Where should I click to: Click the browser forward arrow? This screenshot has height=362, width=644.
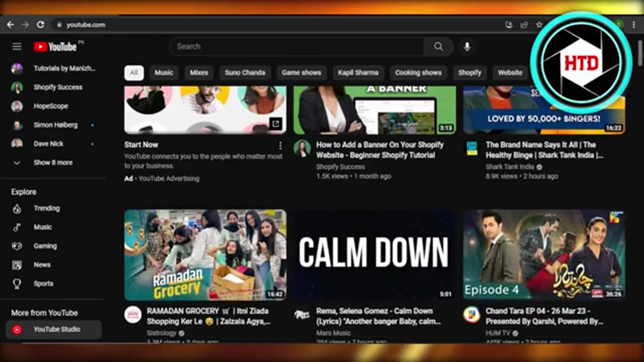(25, 24)
